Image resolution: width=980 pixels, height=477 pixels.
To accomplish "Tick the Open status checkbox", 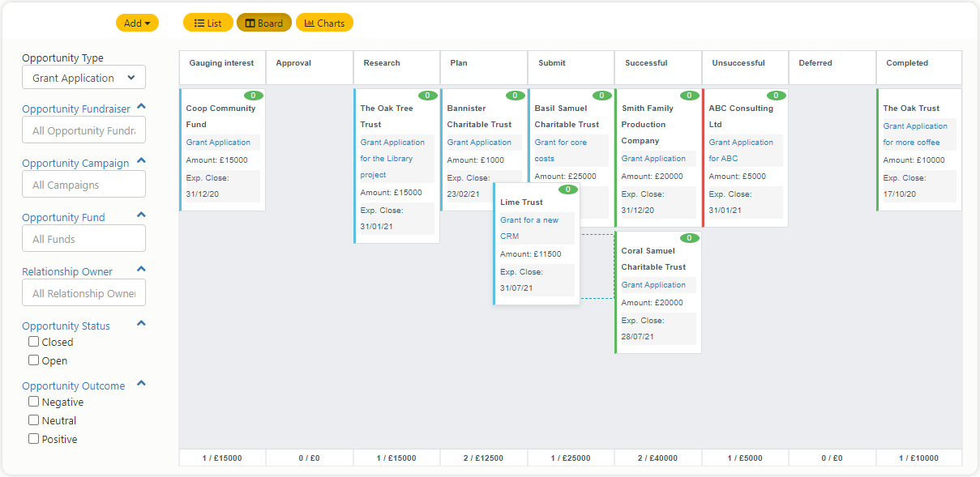I will 34,360.
